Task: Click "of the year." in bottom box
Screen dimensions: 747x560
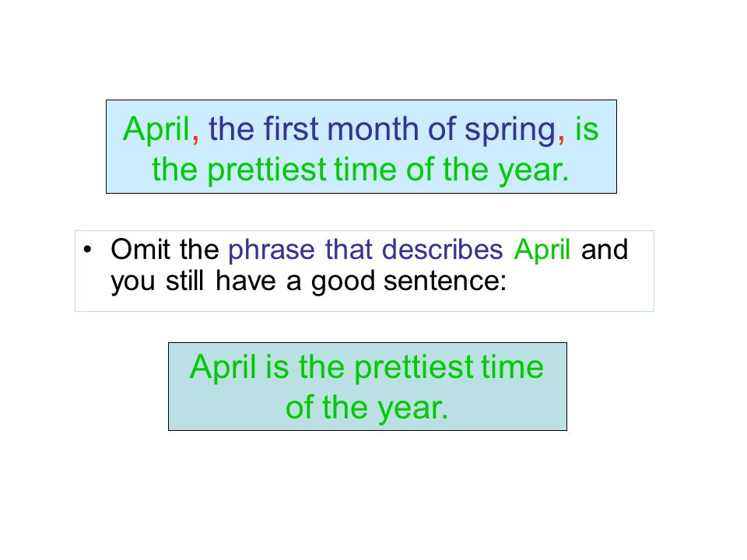Action: (x=366, y=408)
